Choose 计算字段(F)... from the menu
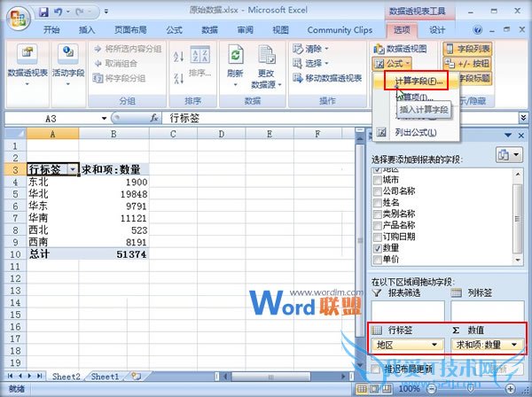Screen dimensions: 532x397 pos(419,81)
